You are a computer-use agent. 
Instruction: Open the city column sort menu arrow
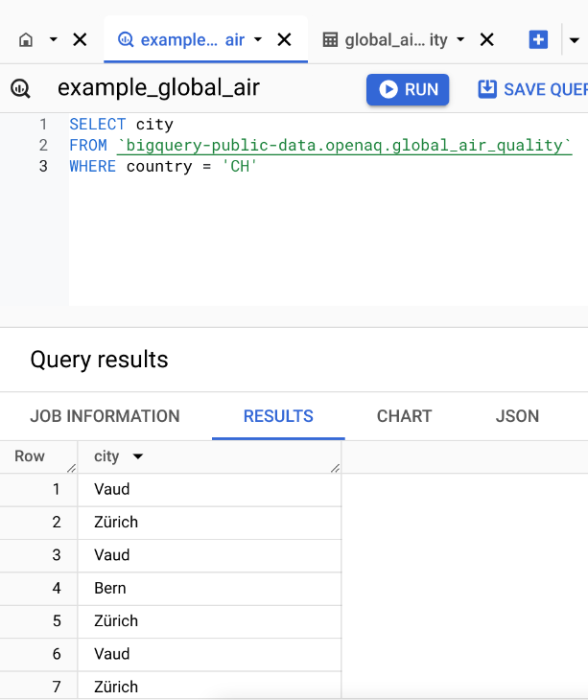click(x=138, y=456)
